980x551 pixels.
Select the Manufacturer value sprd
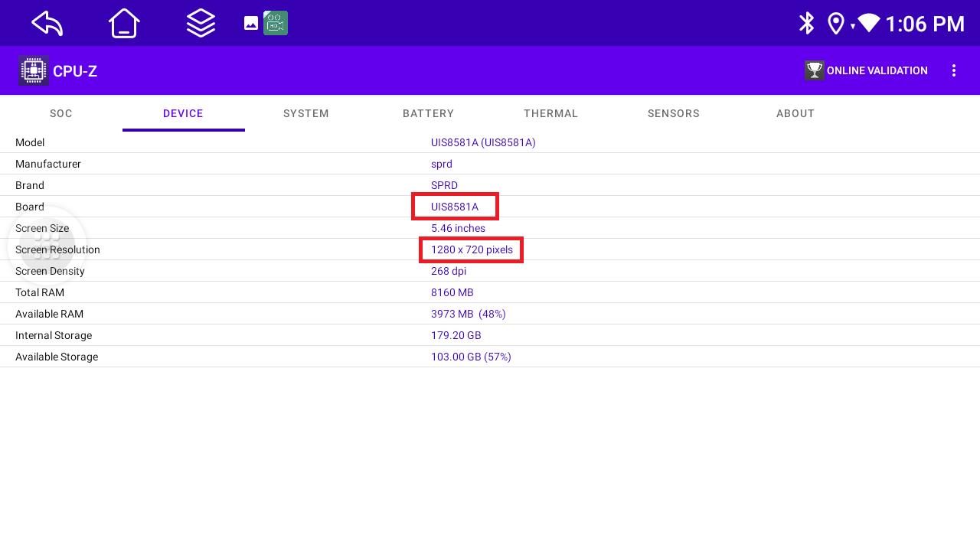442,164
